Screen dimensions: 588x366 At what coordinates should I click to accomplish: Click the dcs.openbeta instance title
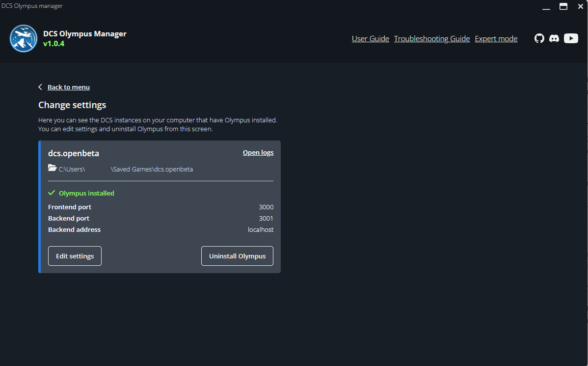[x=74, y=153]
